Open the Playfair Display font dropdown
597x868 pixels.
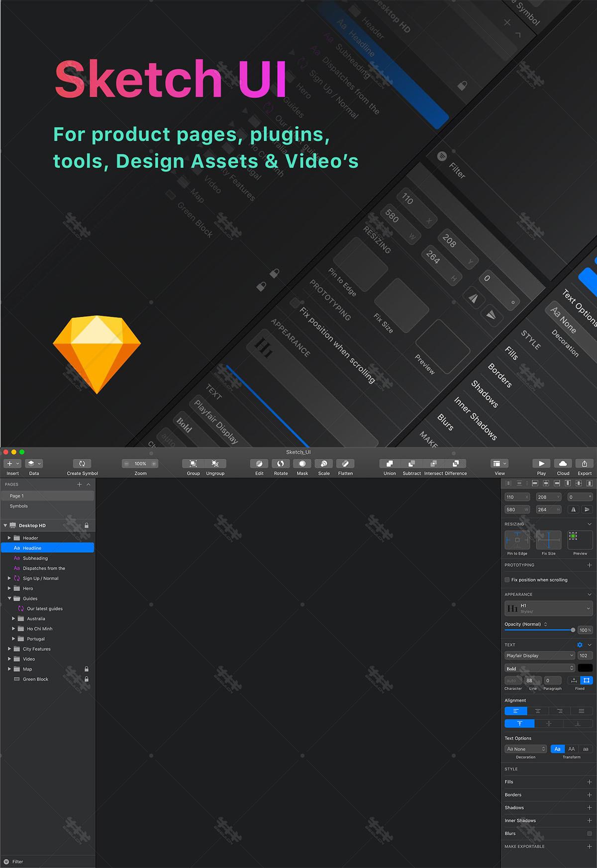coord(540,656)
